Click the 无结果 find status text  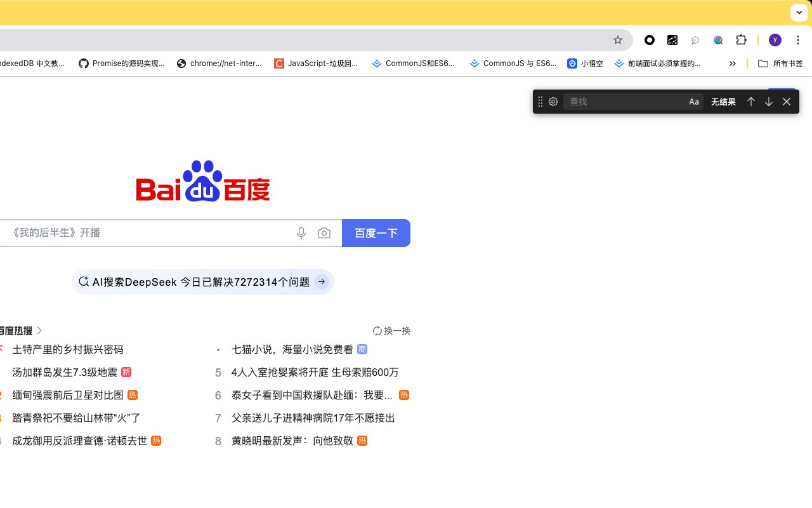[x=723, y=102]
